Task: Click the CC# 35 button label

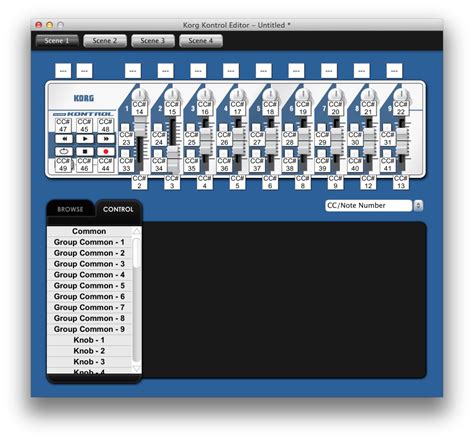Action: (191, 165)
